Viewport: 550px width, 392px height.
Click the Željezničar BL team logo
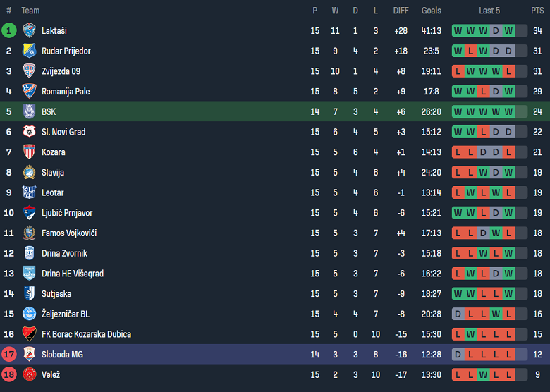click(29, 314)
